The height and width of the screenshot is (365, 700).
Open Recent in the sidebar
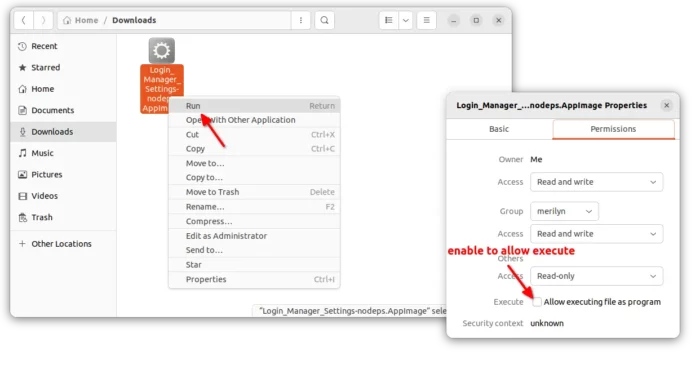pos(63,46)
